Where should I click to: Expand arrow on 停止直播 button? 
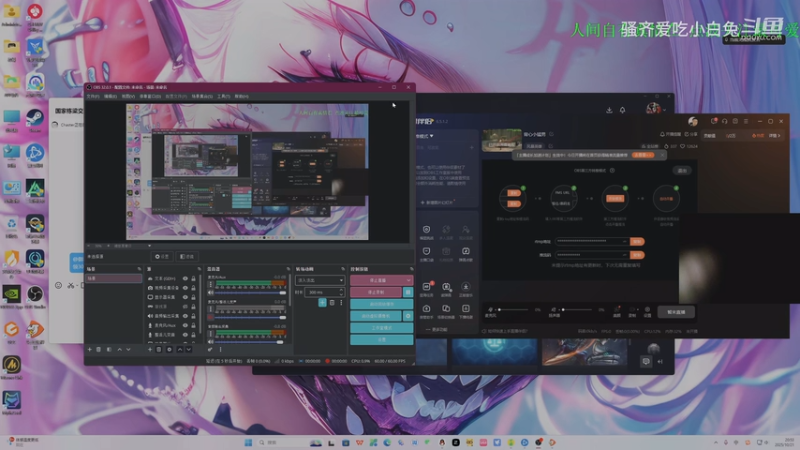coord(408,280)
